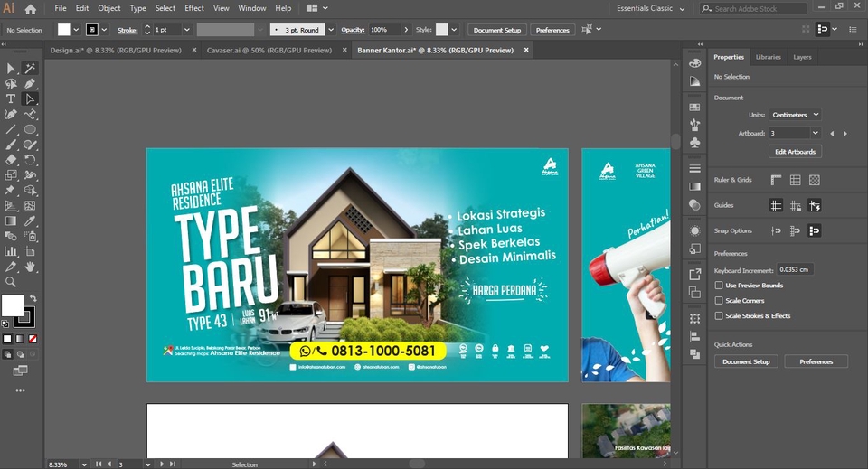Open the Artboard number dropdown
The width and height of the screenshot is (868, 469).
pyautogui.click(x=815, y=133)
